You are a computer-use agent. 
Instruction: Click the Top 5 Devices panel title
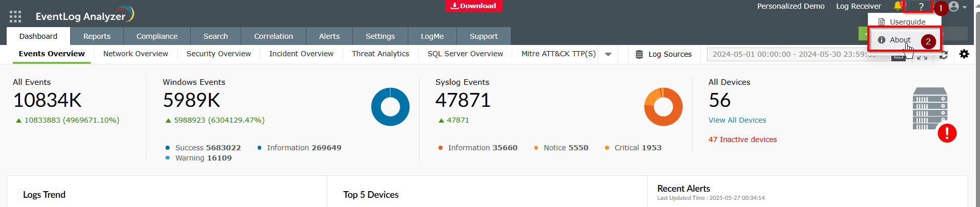[x=371, y=195]
